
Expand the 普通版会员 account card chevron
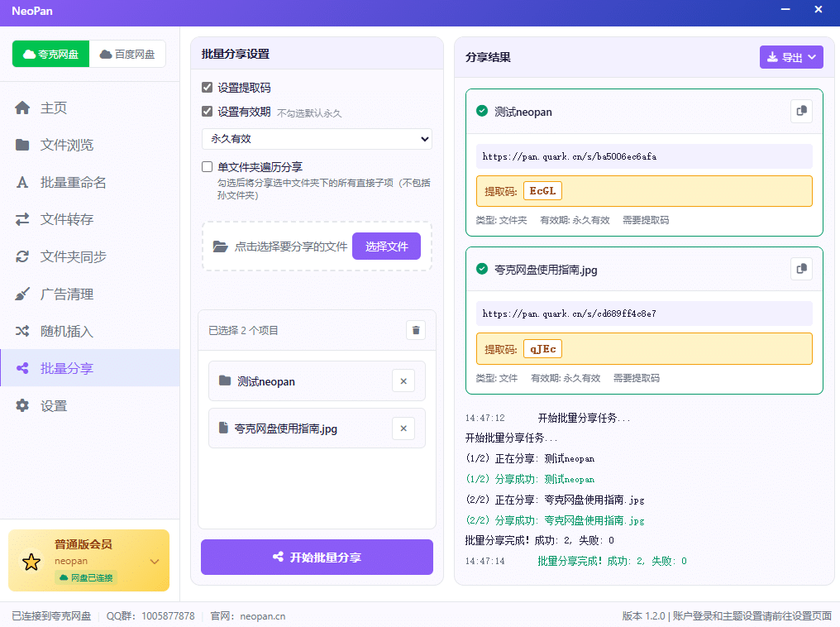(155, 562)
